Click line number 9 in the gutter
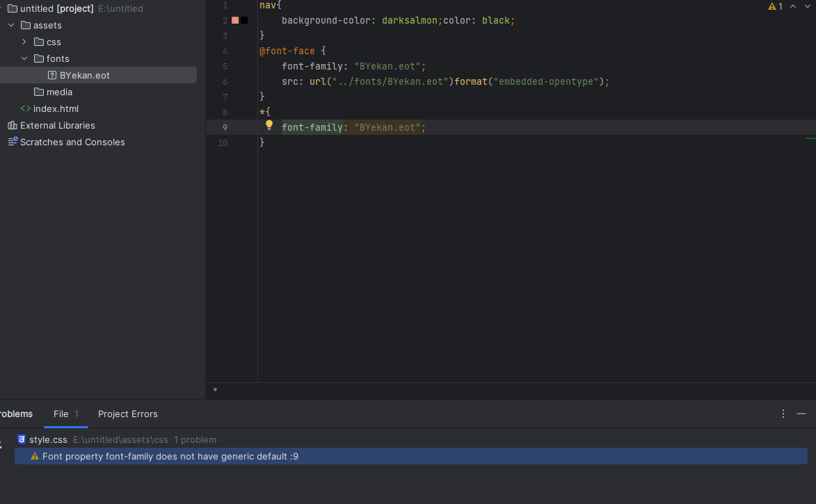The height and width of the screenshot is (504, 816). click(x=225, y=127)
